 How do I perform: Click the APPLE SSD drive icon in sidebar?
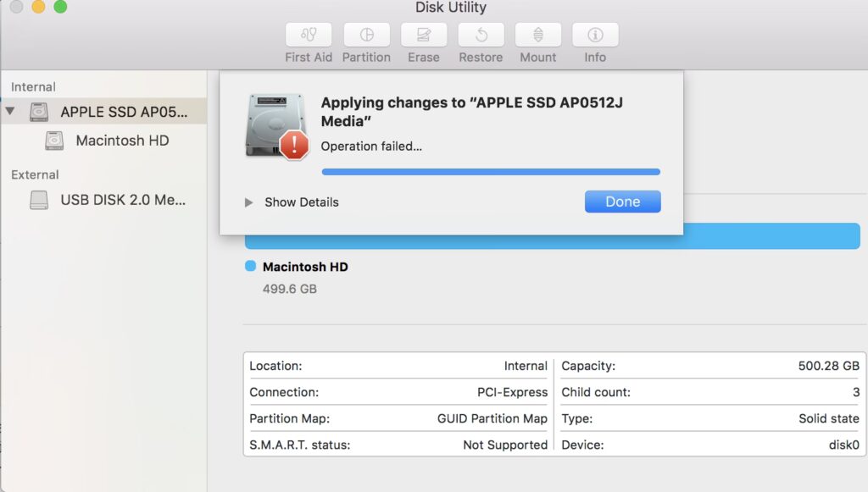pos(39,112)
